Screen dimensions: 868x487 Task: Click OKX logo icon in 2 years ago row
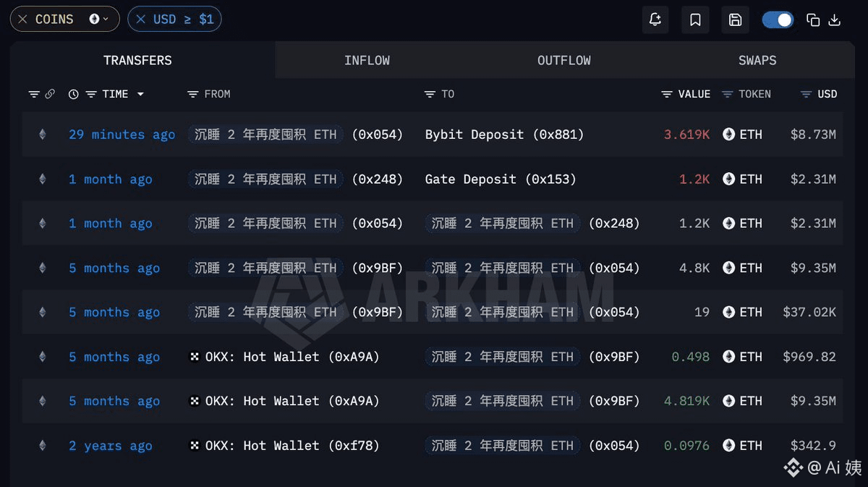195,446
